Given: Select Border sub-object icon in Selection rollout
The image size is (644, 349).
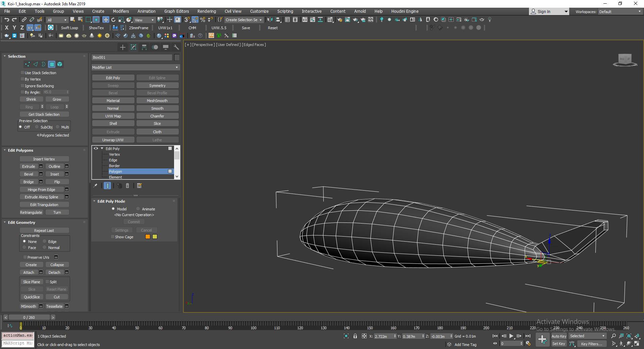Looking at the screenshot, I should pyautogui.click(x=44, y=64).
